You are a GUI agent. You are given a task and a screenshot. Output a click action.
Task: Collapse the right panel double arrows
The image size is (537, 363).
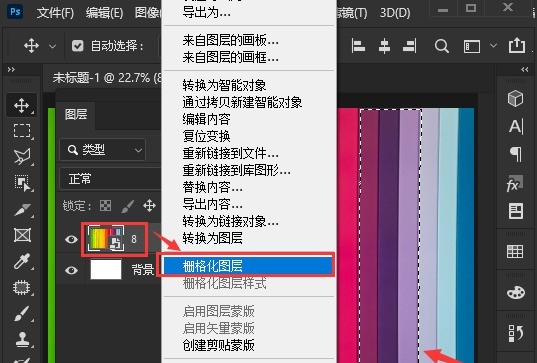click(525, 70)
